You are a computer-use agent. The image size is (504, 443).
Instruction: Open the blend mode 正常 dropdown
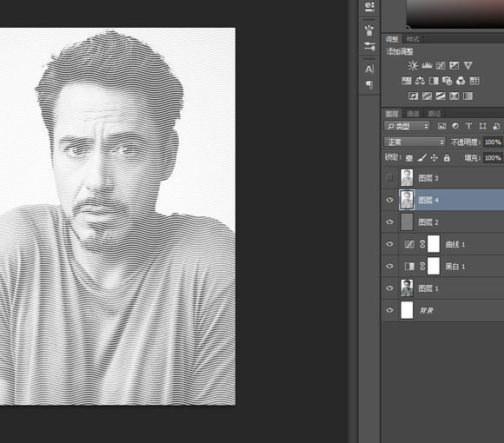[414, 142]
